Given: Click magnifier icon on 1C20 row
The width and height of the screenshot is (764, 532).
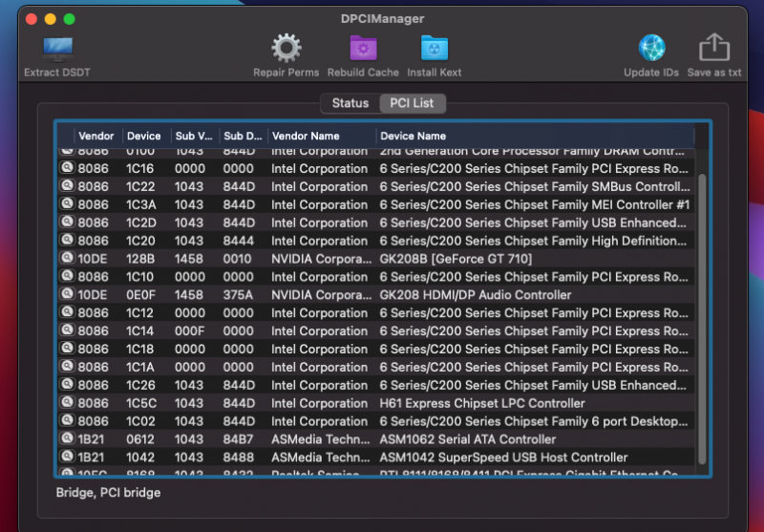Looking at the screenshot, I should point(67,240).
